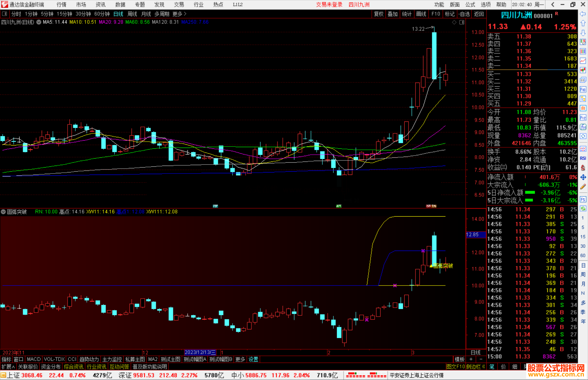Open the candlestick chart sidebar icon
The width and height of the screenshot is (588, 380).
583,70
